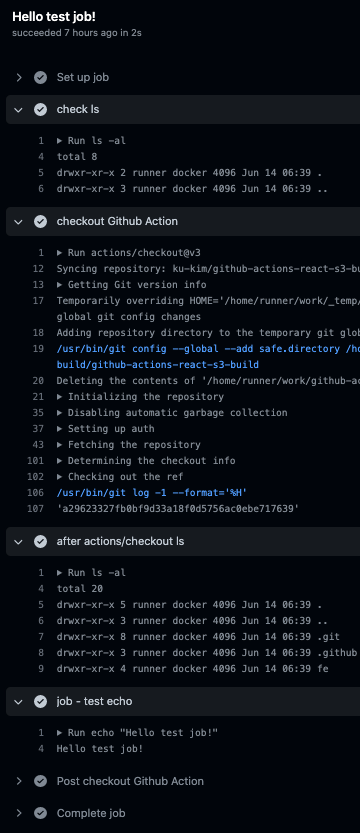Click success checkmark for after actions/checkout ls

(40, 541)
